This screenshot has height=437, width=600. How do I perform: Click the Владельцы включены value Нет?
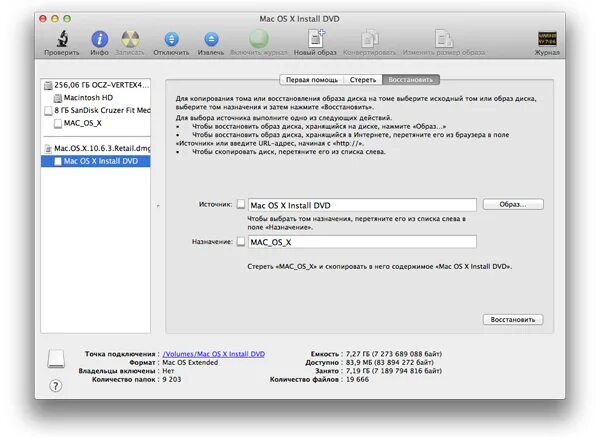tap(168, 371)
